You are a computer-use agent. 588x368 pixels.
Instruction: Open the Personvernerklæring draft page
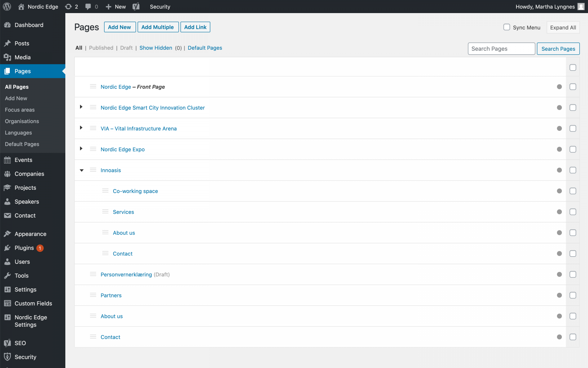click(126, 274)
